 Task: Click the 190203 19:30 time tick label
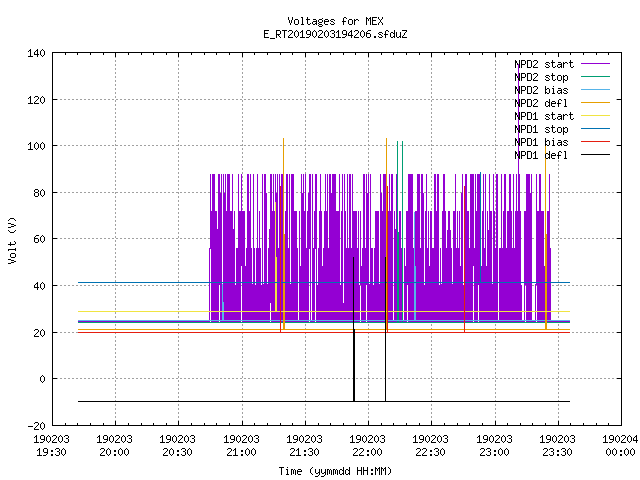coord(51,446)
